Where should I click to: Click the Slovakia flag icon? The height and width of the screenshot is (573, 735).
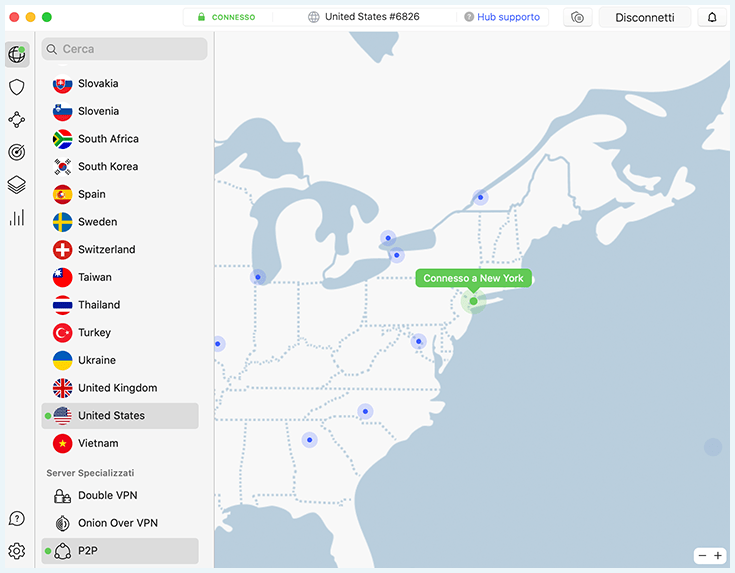click(x=62, y=84)
